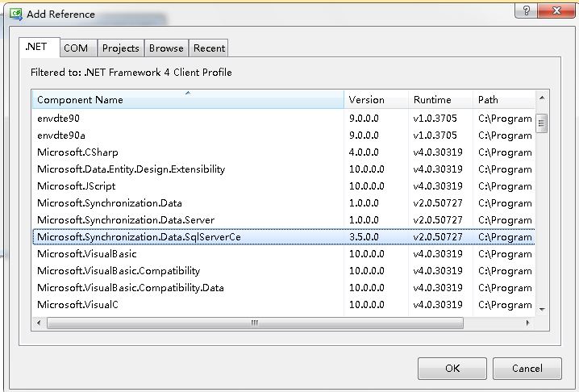Open the Recent tab

point(209,48)
